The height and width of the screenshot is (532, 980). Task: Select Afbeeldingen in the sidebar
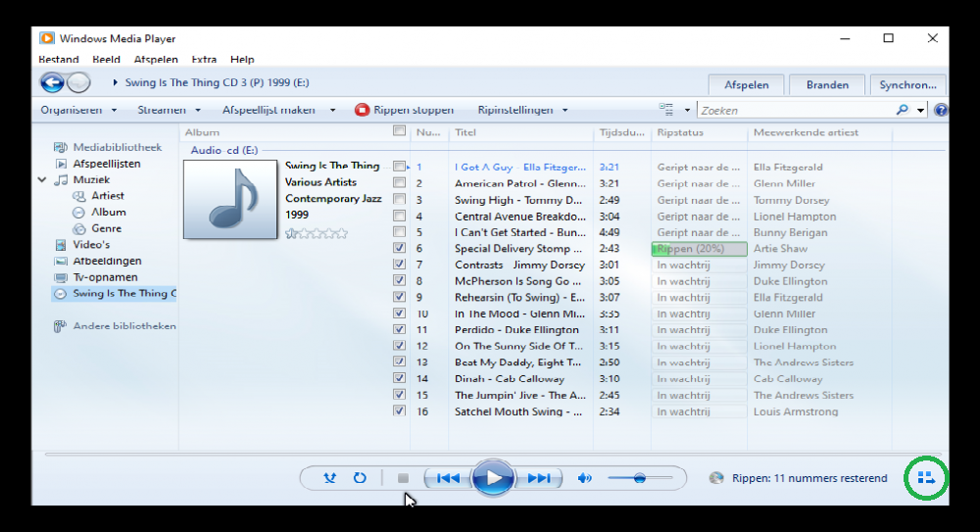[x=107, y=261]
